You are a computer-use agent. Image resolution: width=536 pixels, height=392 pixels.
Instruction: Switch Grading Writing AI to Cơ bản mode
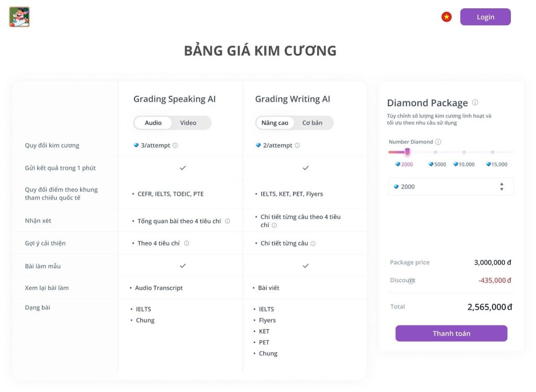[x=314, y=122]
